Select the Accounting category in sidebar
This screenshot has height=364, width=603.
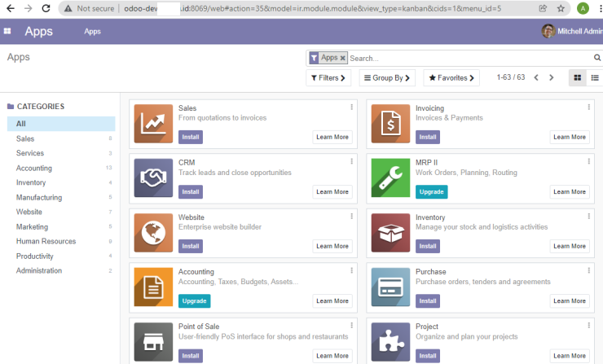pos(61,168)
